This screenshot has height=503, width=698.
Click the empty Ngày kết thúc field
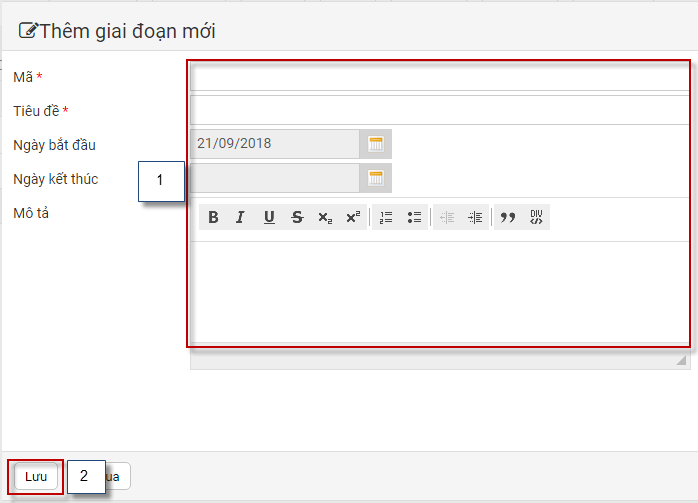274,178
